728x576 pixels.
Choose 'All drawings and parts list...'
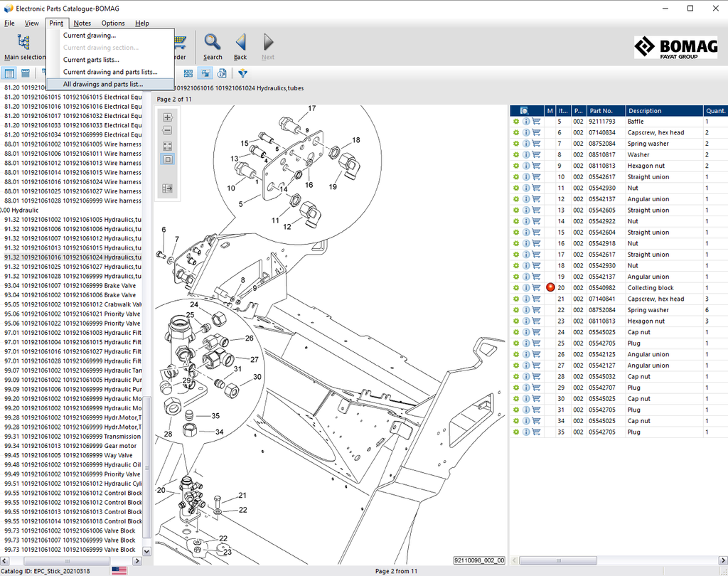[x=103, y=84]
